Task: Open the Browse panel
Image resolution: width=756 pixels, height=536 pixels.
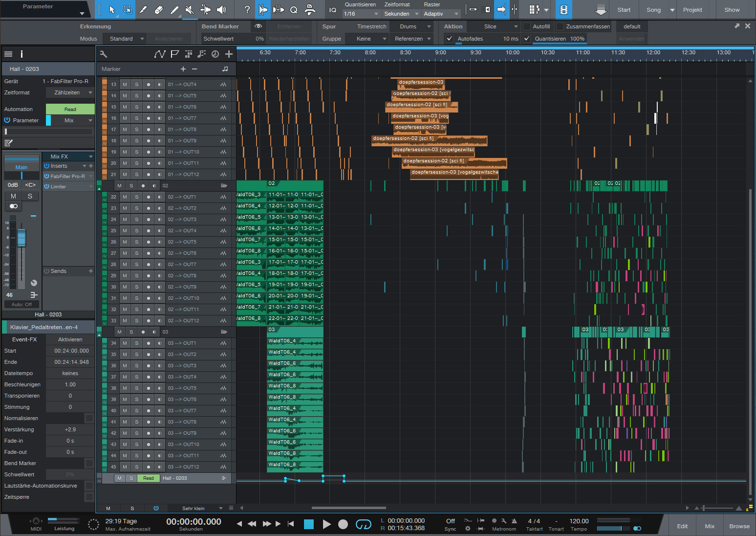Action: pos(739,526)
